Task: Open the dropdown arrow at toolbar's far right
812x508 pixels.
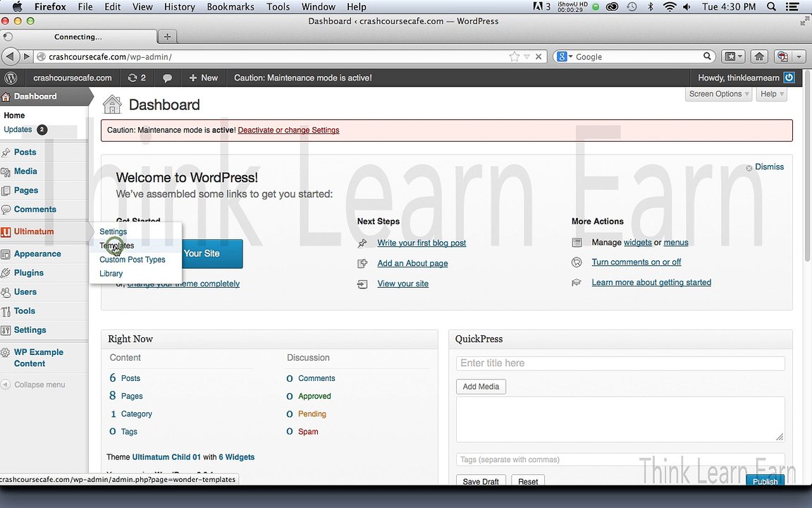Action: [x=799, y=56]
